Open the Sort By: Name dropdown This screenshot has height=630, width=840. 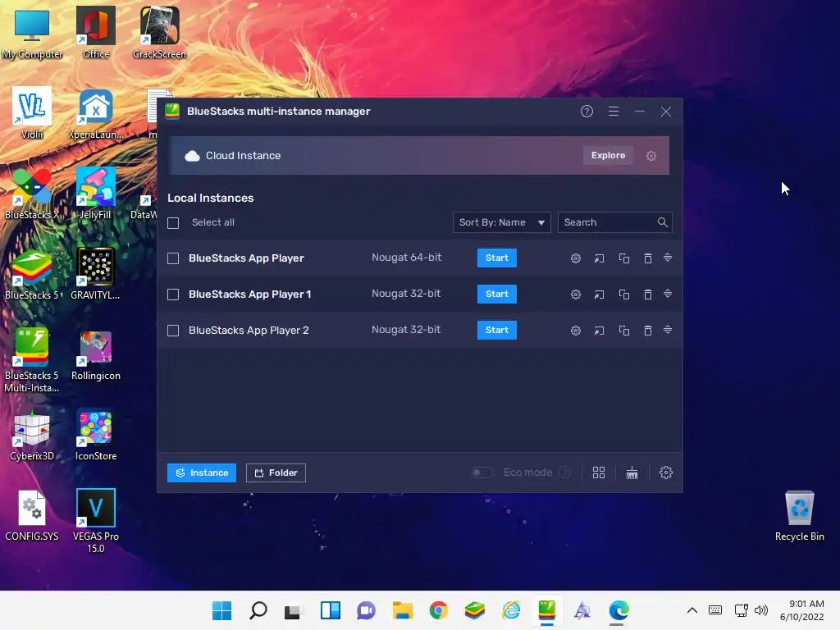pos(501,222)
